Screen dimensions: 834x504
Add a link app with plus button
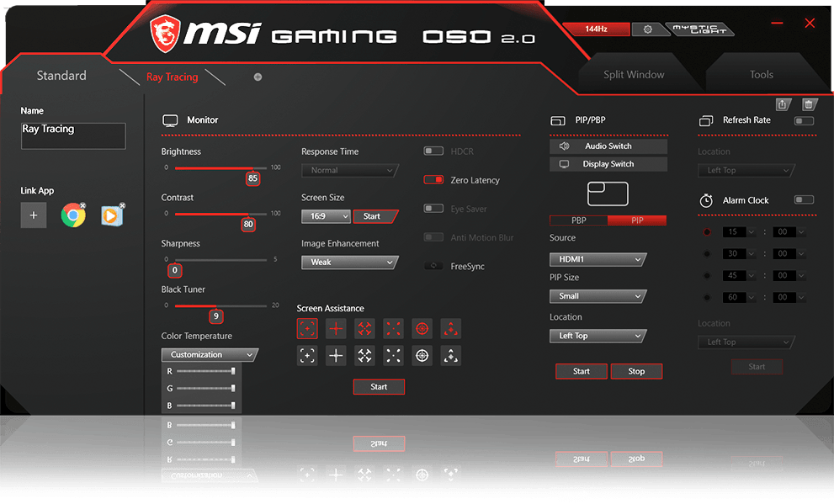point(34,216)
